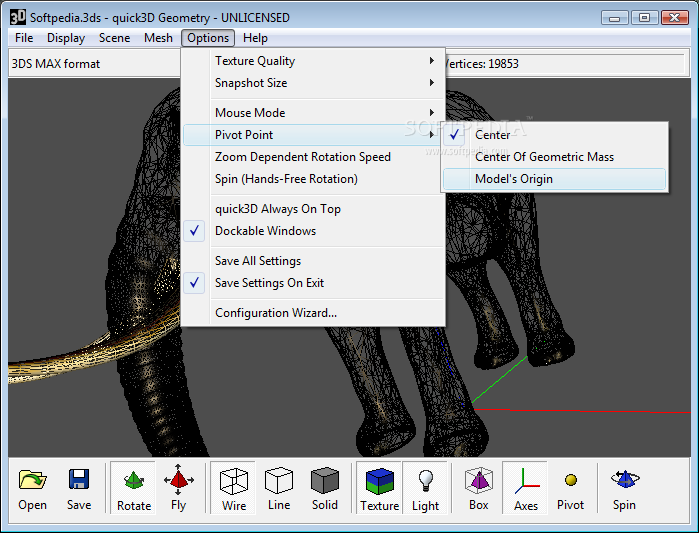Maximize the quick3D window

645,18
